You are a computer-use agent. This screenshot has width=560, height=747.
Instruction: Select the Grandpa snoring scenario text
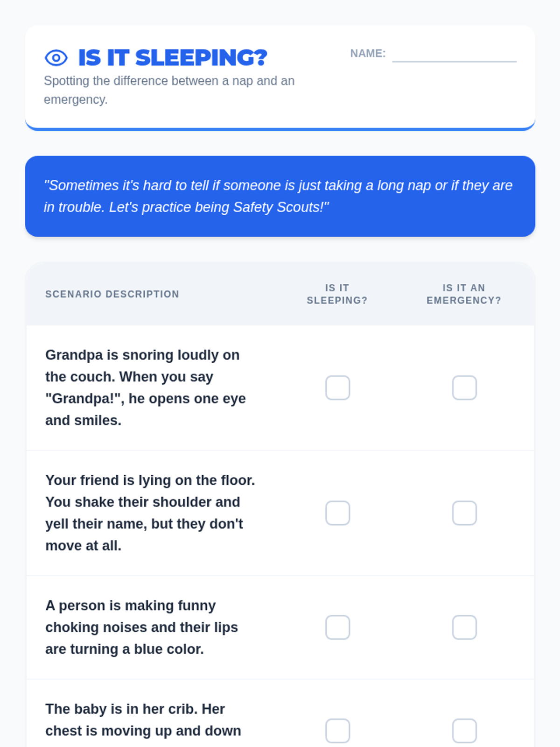coord(146,388)
